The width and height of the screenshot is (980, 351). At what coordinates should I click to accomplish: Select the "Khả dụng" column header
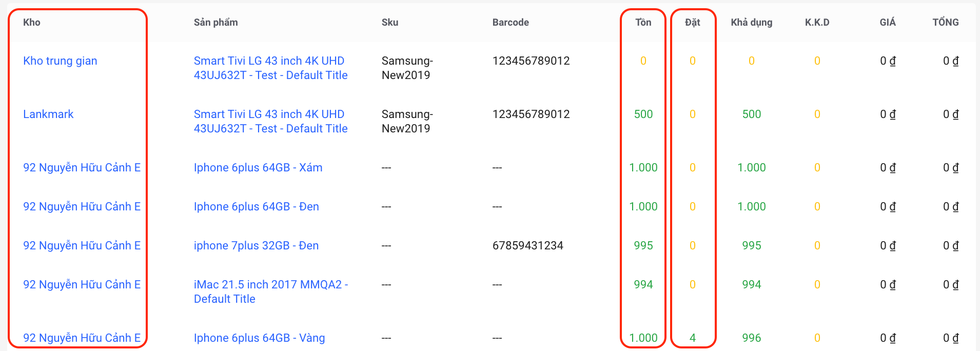click(751, 22)
